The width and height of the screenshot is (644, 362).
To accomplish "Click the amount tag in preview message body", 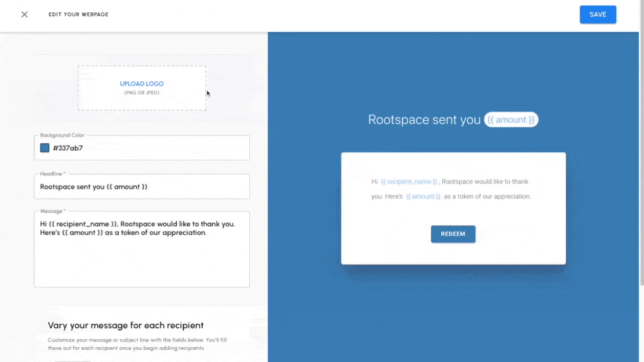I will click(423, 196).
